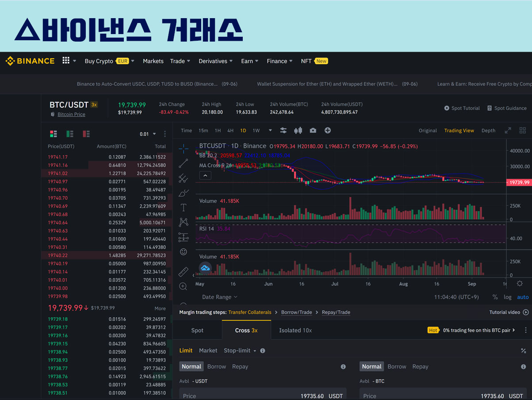Open the apps grid menu icon
The height and width of the screenshot is (400, 532).
click(66, 61)
